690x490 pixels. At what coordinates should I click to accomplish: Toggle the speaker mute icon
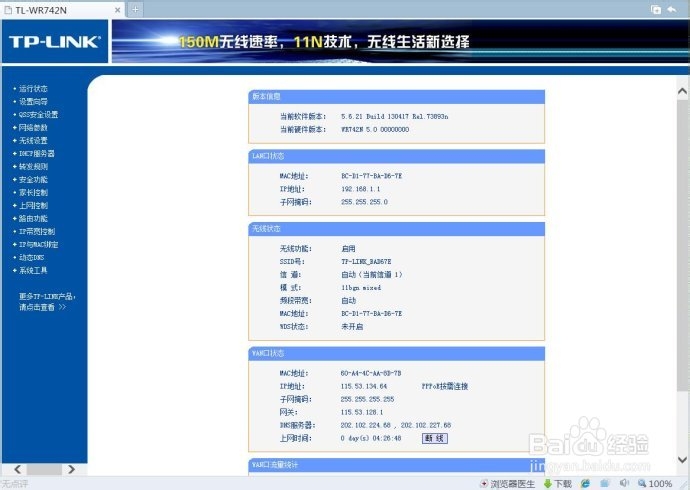624,483
